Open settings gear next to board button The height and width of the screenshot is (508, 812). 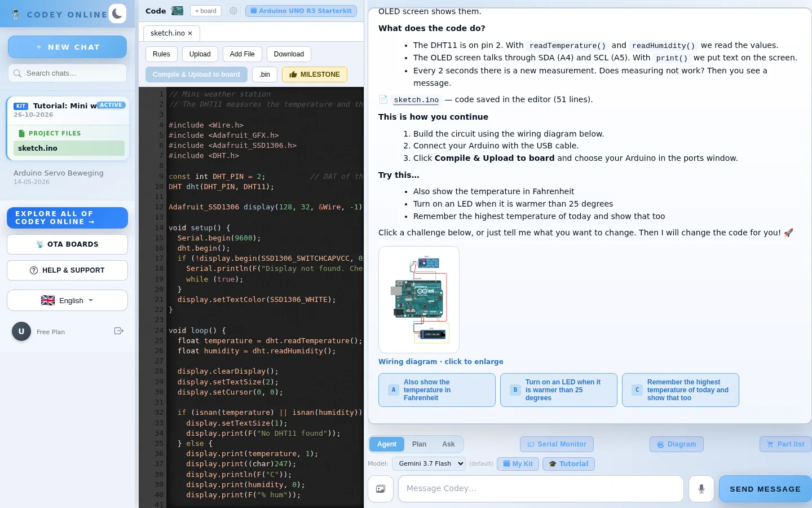[x=233, y=11]
